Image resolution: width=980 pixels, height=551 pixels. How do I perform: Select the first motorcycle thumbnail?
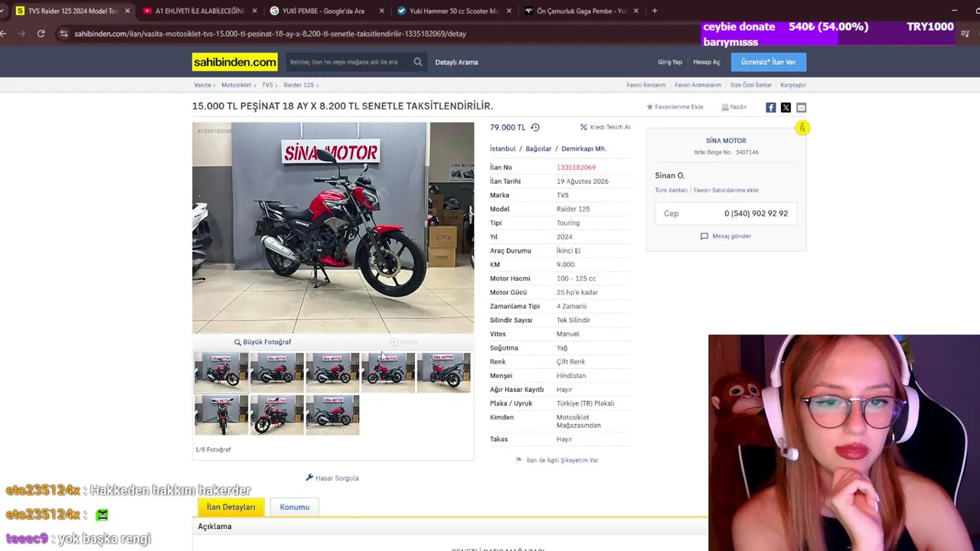pyautogui.click(x=221, y=372)
